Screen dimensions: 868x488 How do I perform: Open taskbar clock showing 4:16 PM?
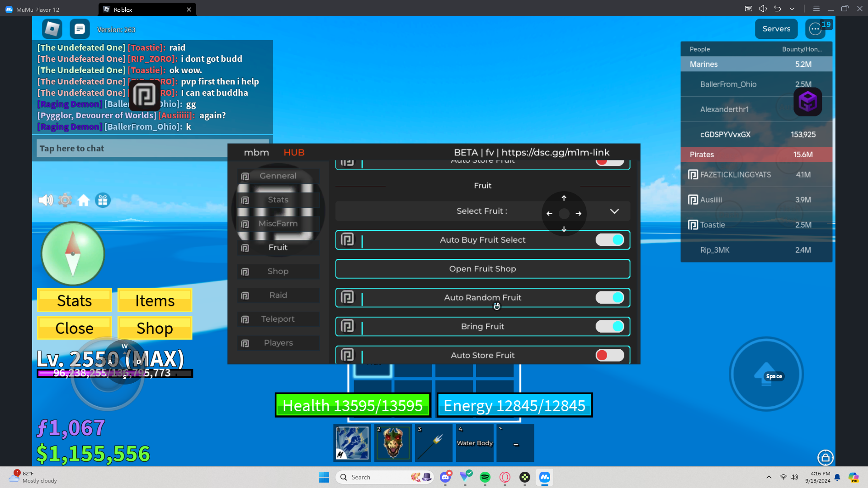point(817,477)
